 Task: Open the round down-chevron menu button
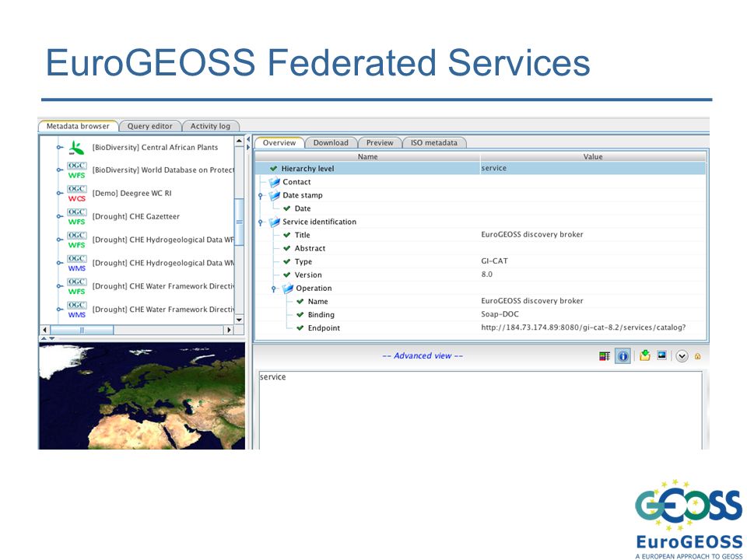coord(682,356)
